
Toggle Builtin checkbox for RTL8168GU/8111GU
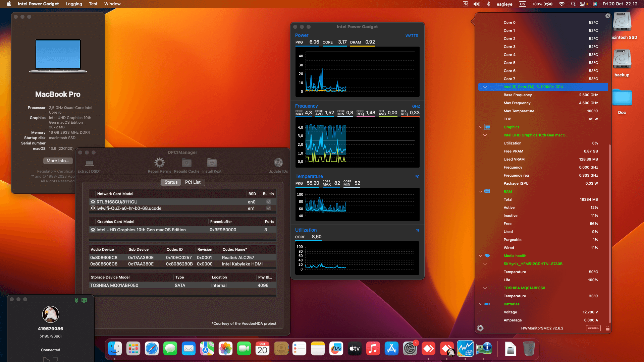coord(269,202)
